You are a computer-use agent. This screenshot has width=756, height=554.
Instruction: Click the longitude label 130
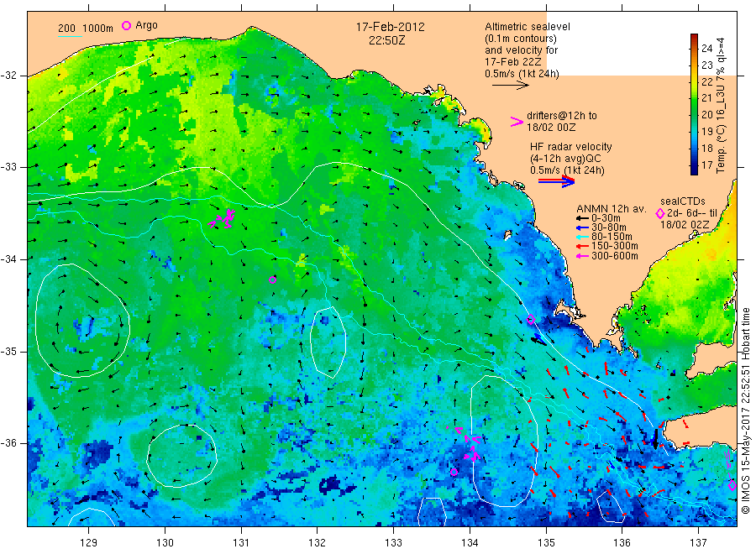pyautogui.click(x=165, y=543)
